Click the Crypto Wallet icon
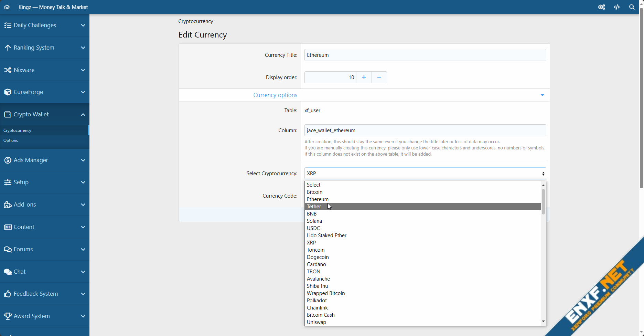The width and height of the screenshot is (644, 336). click(x=8, y=114)
